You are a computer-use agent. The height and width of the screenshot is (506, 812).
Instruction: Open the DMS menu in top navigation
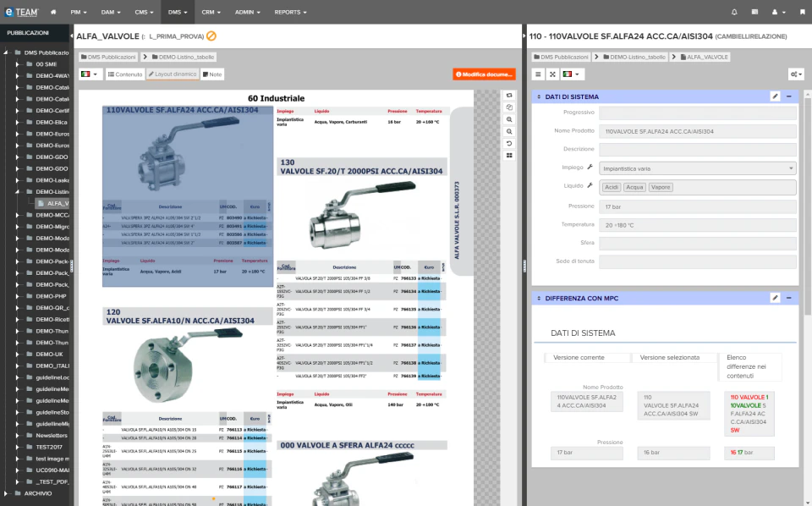[176, 12]
